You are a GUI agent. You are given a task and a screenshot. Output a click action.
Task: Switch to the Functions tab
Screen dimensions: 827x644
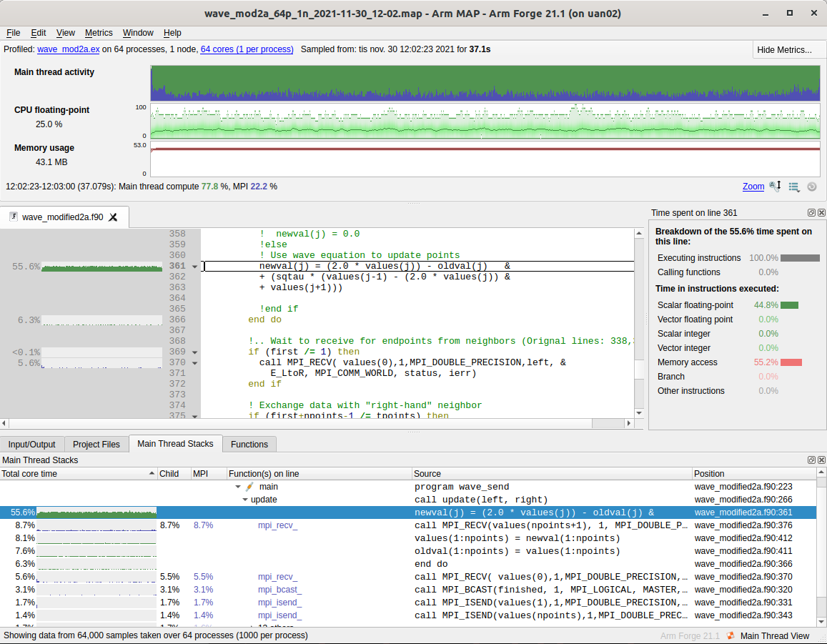tap(249, 445)
